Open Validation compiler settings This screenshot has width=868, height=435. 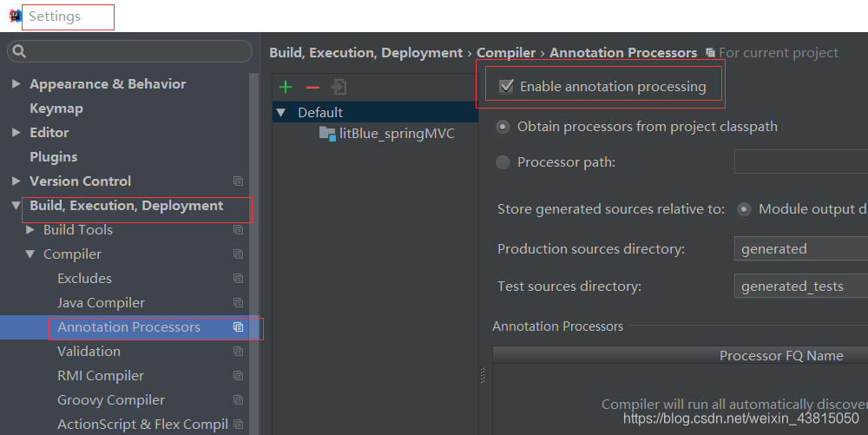[x=89, y=352]
